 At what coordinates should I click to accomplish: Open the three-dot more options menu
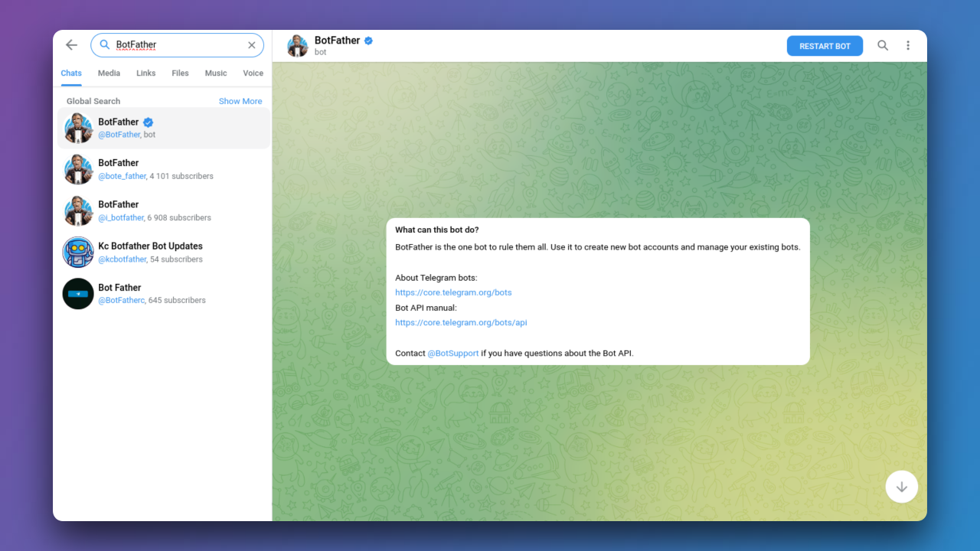908,46
